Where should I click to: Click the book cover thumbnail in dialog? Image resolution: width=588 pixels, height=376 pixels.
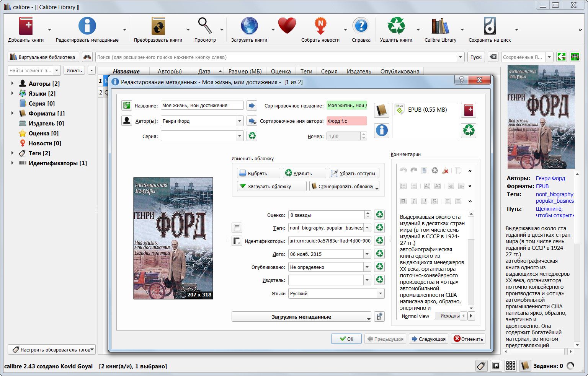tap(173, 238)
